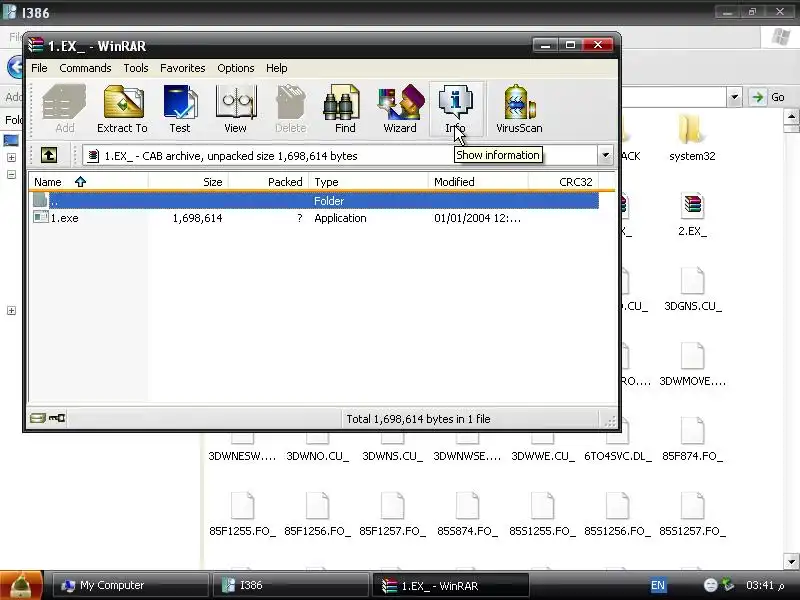Start VirusScan from the toolbar
Screen dimensions: 800x600
pyautogui.click(x=519, y=109)
